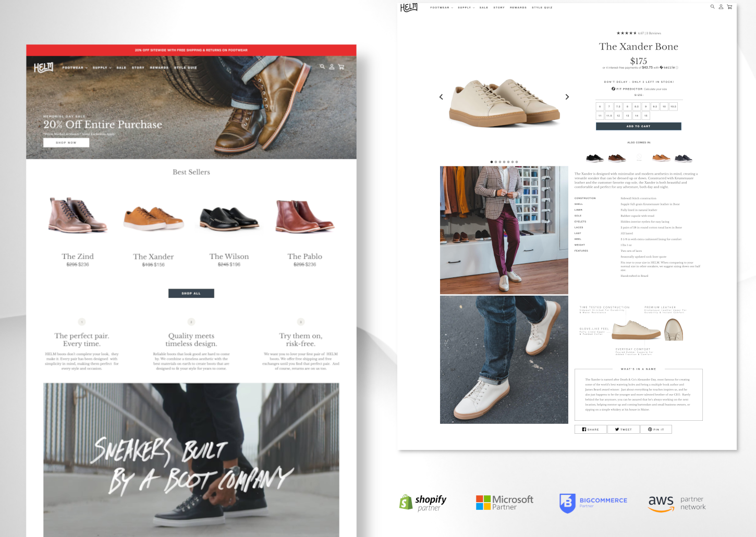Click the plaid blazer lifestyle photo

click(x=504, y=230)
